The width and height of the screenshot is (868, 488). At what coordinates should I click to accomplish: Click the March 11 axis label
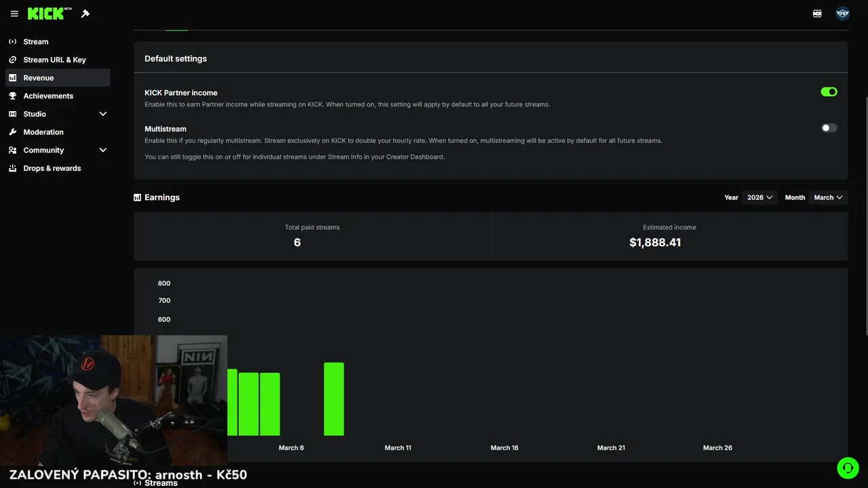click(x=398, y=448)
